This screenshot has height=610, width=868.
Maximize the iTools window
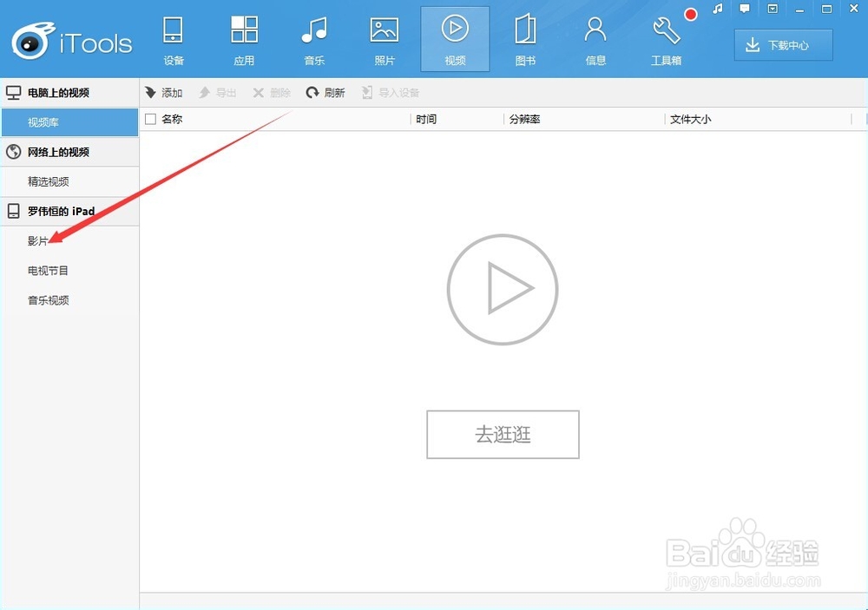pyautogui.click(x=826, y=9)
